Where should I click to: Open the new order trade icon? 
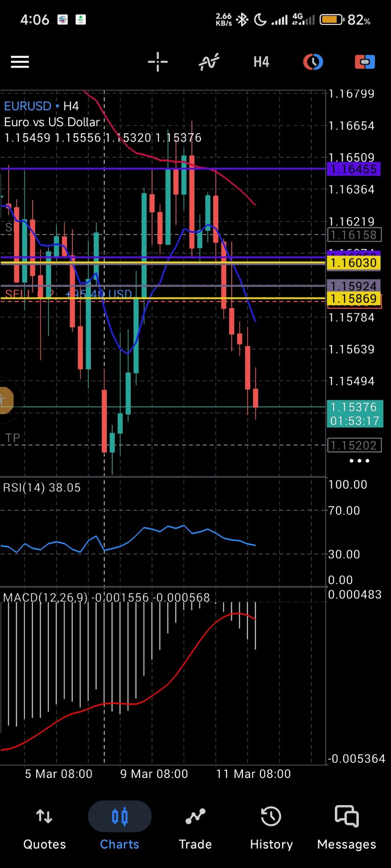click(x=365, y=62)
